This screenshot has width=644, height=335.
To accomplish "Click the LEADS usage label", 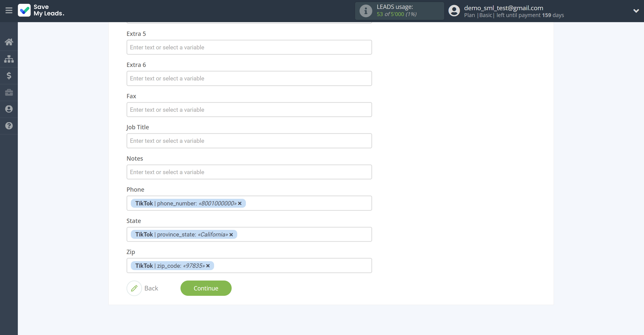I will click(x=395, y=7).
